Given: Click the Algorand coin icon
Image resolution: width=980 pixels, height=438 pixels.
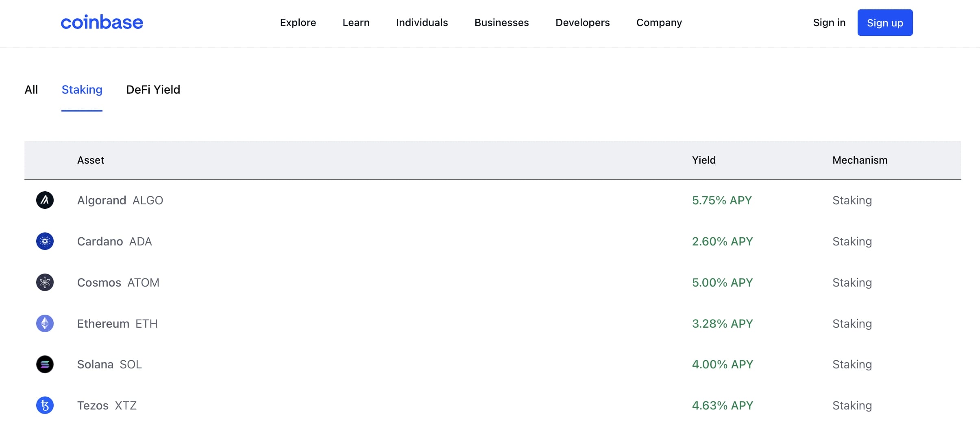Looking at the screenshot, I should [45, 200].
